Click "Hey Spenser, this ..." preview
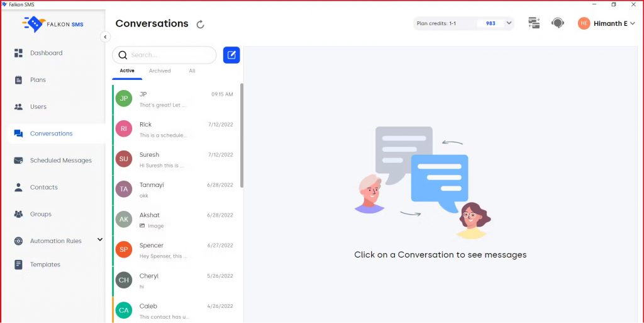The height and width of the screenshot is (323, 644). (164, 256)
